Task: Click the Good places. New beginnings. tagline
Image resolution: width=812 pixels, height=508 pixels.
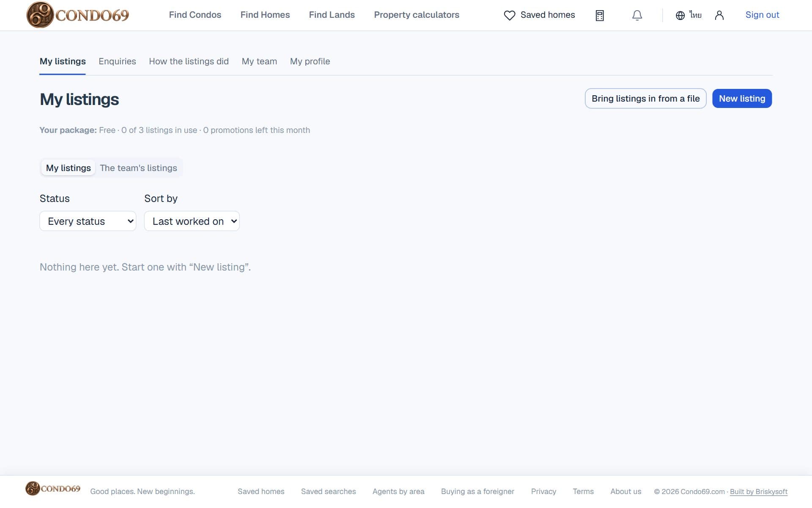Action: (x=143, y=491)
